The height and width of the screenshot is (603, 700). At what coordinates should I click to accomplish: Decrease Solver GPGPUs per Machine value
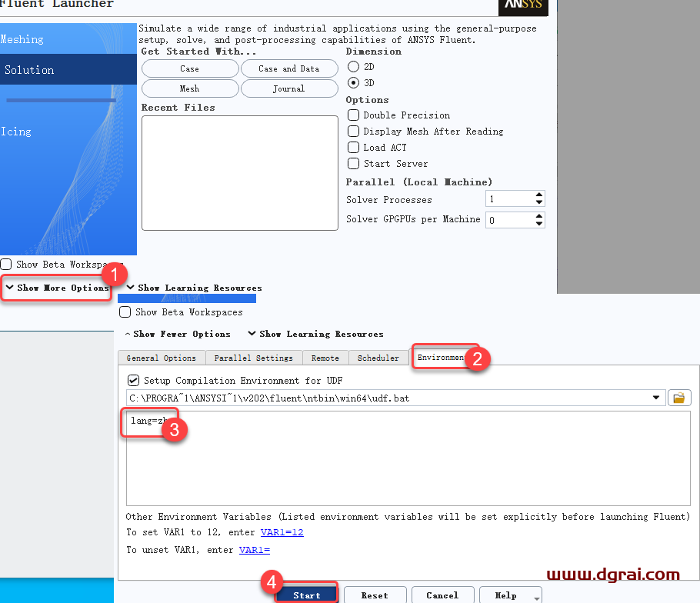click(x=539, y=223)
